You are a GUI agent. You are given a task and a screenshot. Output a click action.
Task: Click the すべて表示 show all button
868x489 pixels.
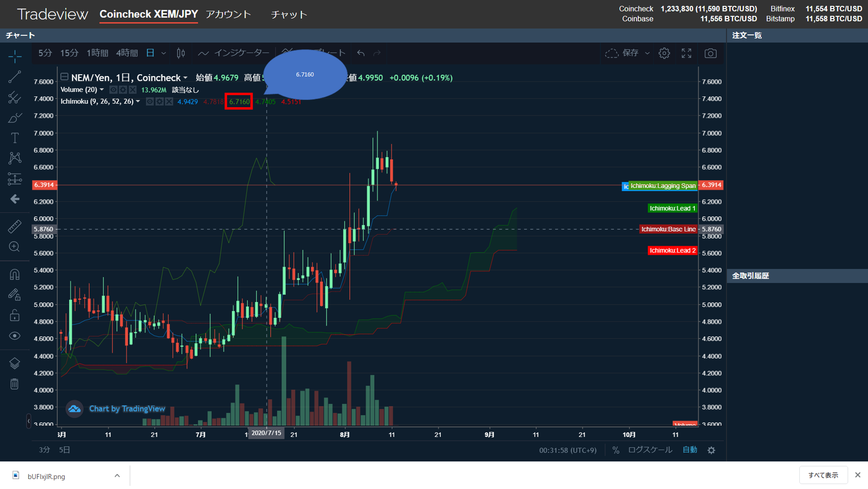coord(823,475)
